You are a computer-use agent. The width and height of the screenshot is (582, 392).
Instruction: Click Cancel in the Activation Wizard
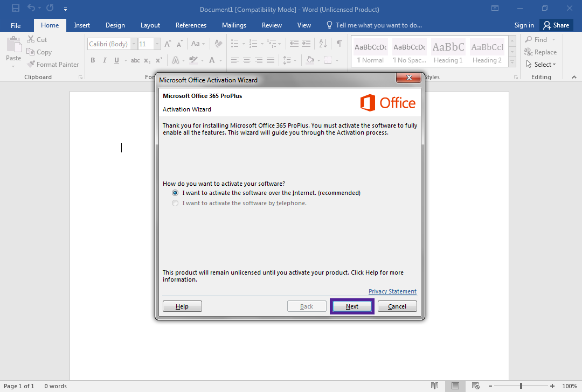click(397, 306)
